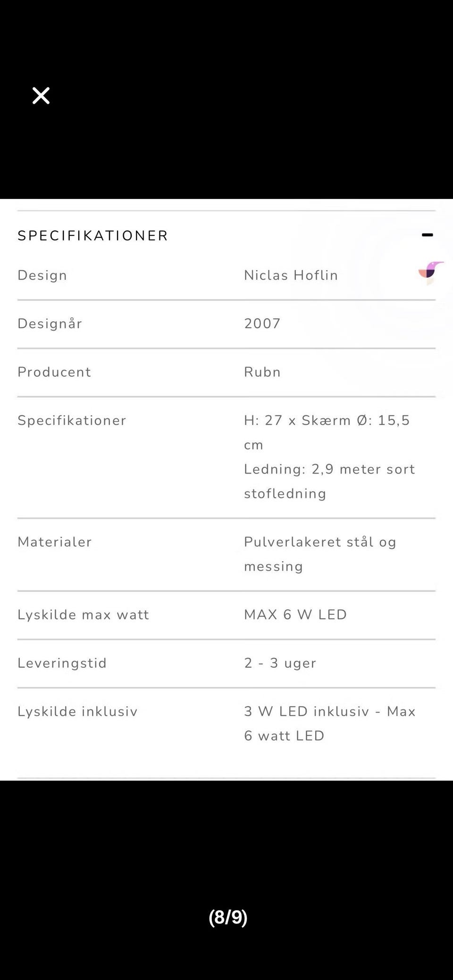Collapse the Specifikationer section minus icon
The width and height of the screenshot is (453, 980).
427,235
